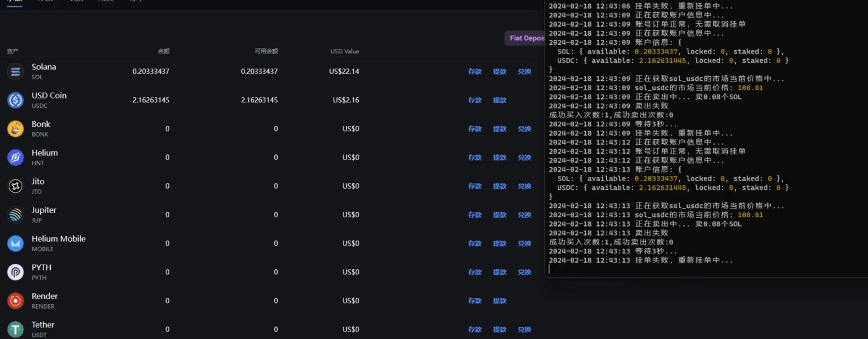
Task: Click the Helium HNT icon
Action: pyautogui.click(x=16, y=157)
